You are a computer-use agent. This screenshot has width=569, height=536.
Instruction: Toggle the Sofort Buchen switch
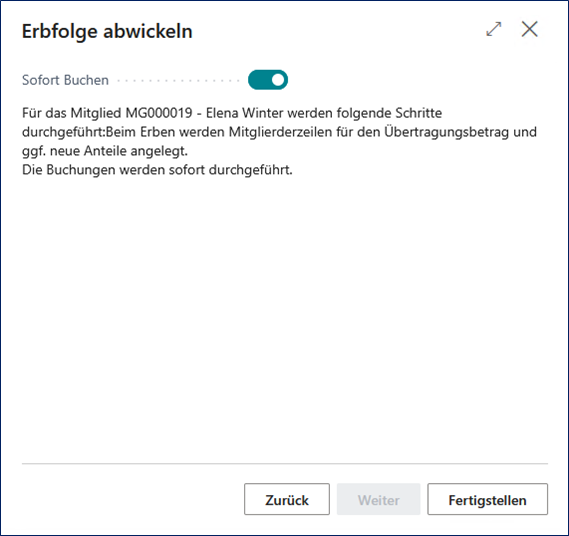pos(268,80)
